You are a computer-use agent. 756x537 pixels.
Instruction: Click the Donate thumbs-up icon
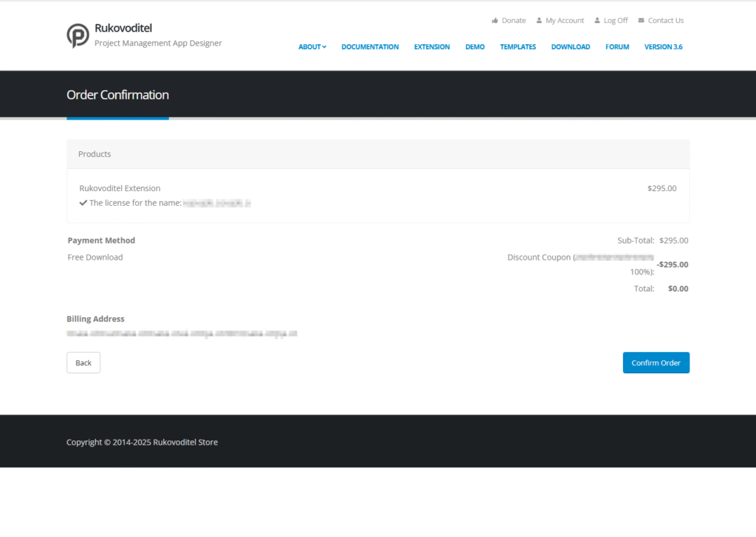[495, 21]
